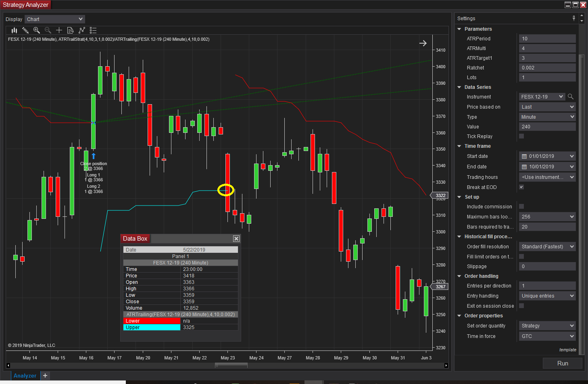
Task: Open the template link
Action: 567,350
